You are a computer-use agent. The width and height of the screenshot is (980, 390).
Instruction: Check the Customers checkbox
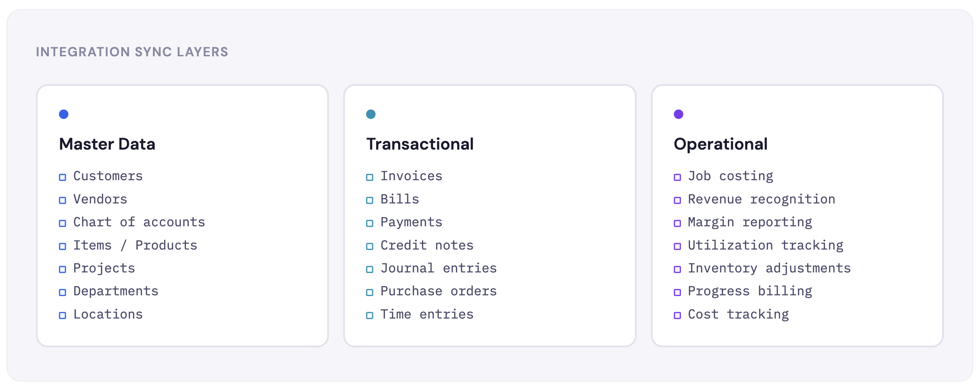click(62, 177)
